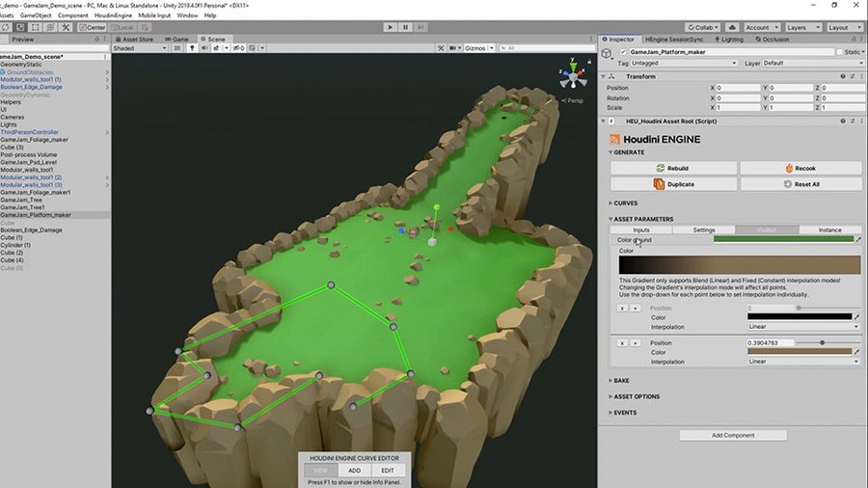868x488 pixels.
Task: Pause the game with Pause button
Action: 405,27
